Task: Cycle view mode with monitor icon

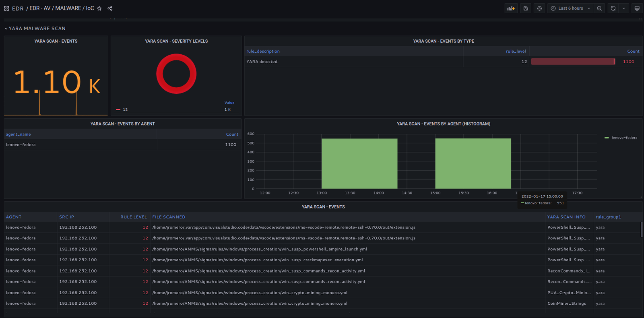Action: click(x=637, y=8)
